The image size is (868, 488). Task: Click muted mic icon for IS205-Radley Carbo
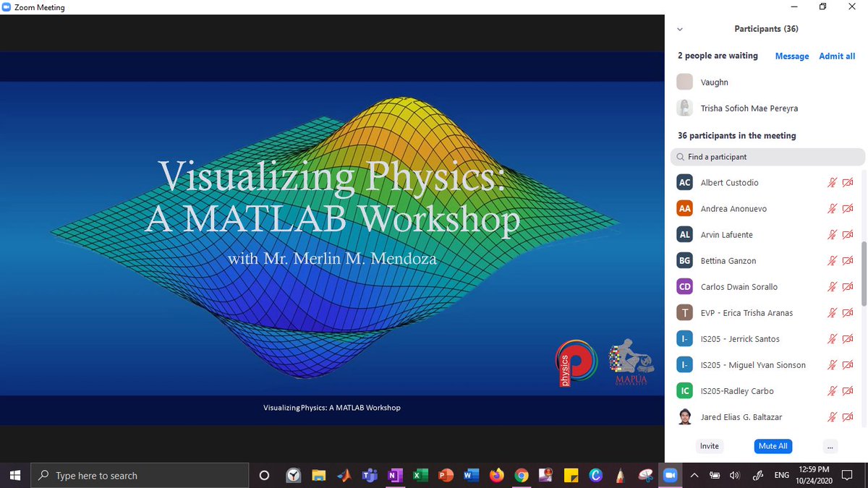point(832,391)
